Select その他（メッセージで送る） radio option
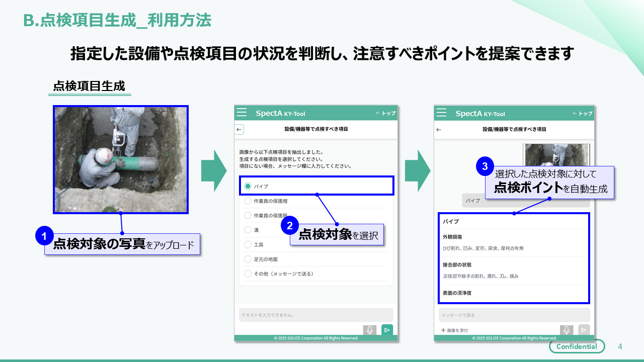This screenshot has height=362, width=644. [x=248, y=274]
